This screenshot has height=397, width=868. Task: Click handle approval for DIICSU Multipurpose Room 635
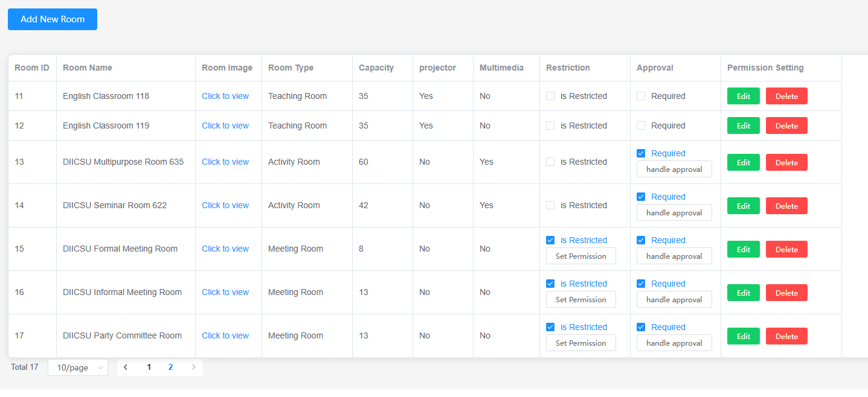coord(674,170)
